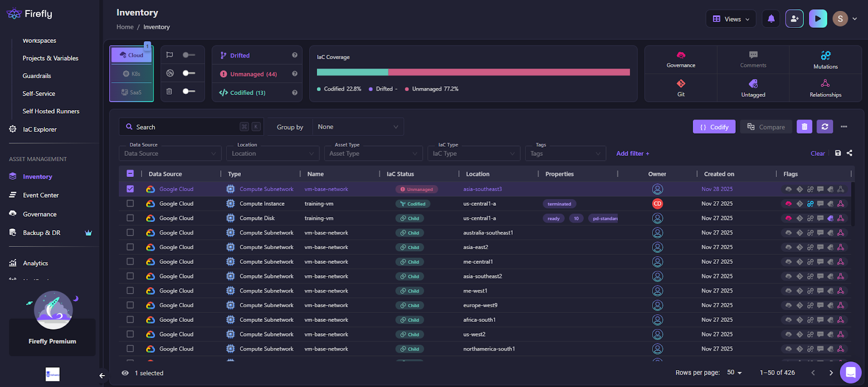Go to next page arrow
Image resolution: width=868 pixels, height=387 pixels.
831,372
